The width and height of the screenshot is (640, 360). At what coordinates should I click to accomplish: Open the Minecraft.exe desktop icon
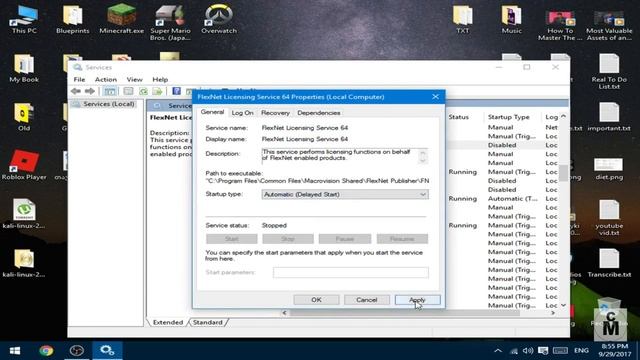(x=121, y=19)
